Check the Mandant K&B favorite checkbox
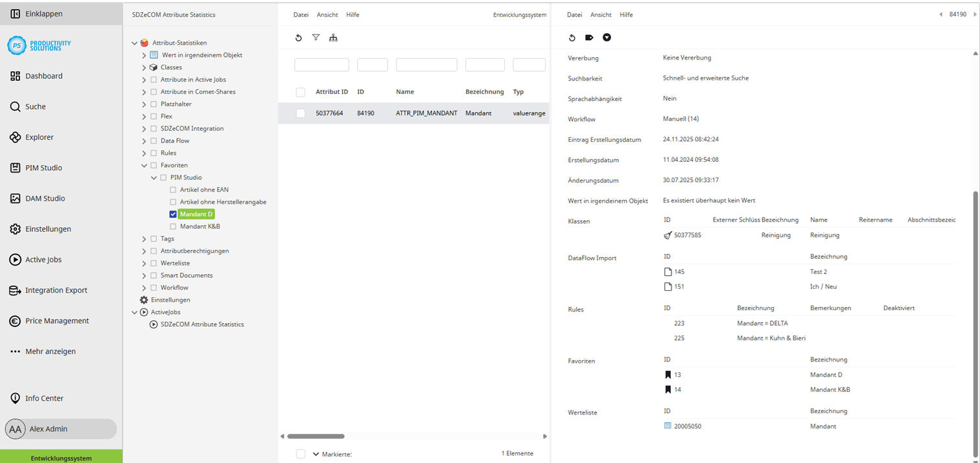Viewport: 980px width, 463px height. [173, 225]
